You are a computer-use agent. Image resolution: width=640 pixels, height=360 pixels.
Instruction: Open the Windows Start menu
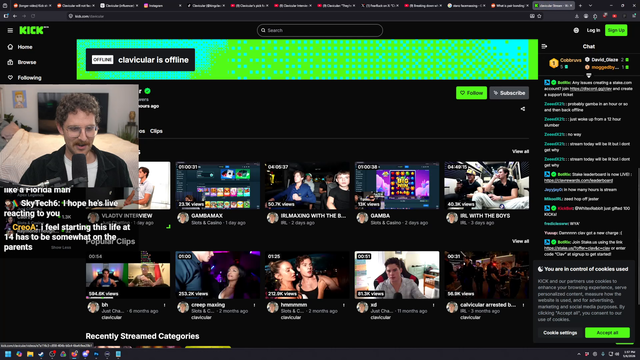point(8,354)
